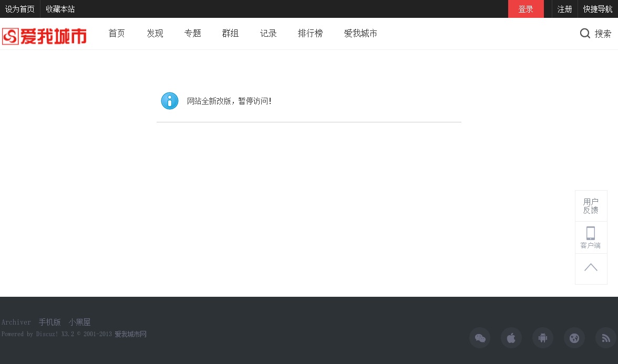The image size is (618, 364).
Task: Open the RSS feed icon
Action: click(606, 338)
